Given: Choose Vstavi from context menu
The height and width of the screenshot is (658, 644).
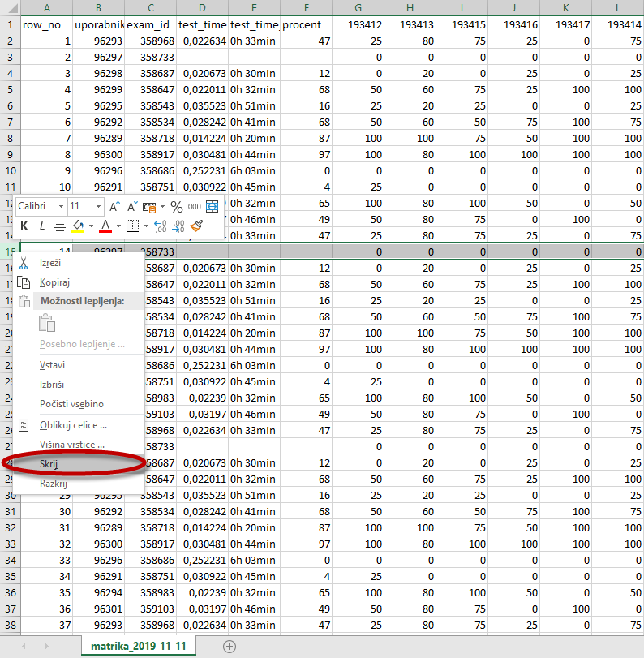Looking at the screenshot, I should pyautogui.click(x=79, y=365).
